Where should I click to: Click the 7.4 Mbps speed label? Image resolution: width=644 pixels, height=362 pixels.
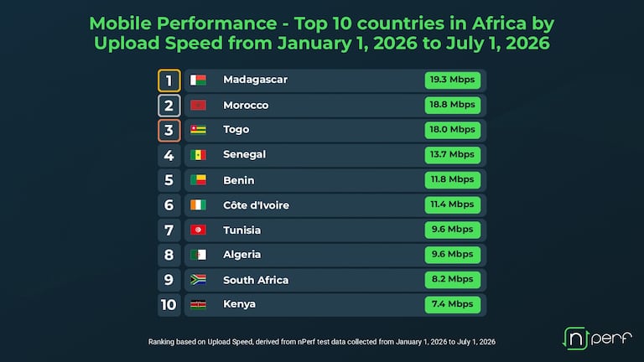(x=453, y=304)
